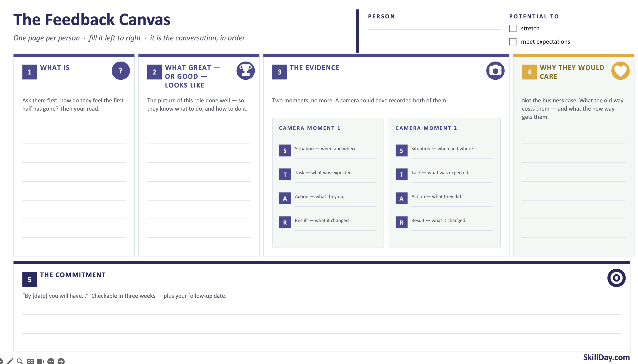Click the Camera Moment 1 heading
The image size is (638, 364).
point(310,128)
